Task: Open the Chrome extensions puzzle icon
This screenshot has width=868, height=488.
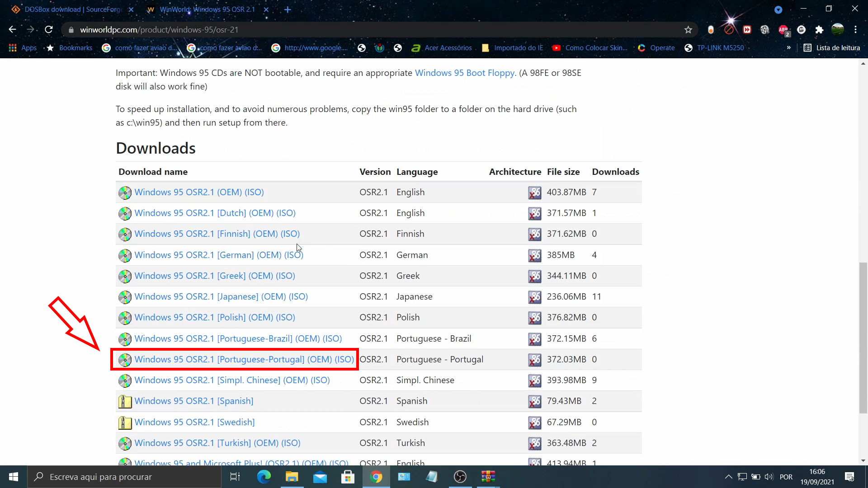Action: coord(819,30)
